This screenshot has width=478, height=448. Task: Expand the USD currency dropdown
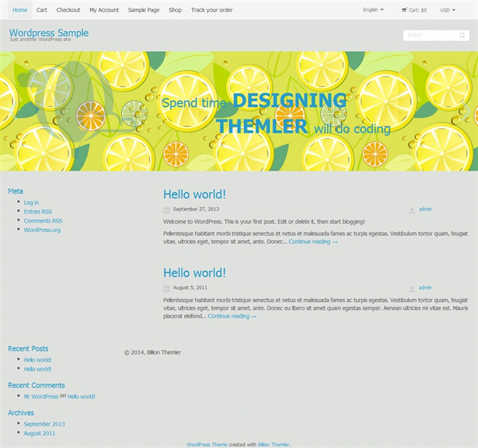click(x=448, y=10)
